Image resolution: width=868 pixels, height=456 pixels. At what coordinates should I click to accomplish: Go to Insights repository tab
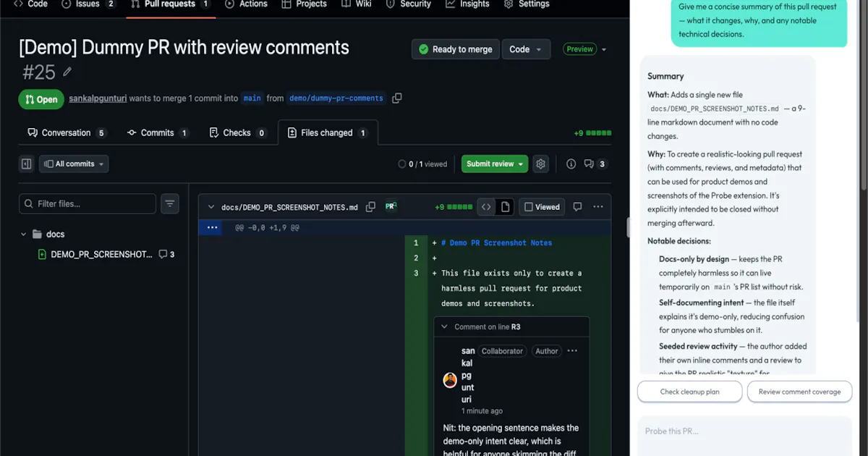[x=467, y=4]
